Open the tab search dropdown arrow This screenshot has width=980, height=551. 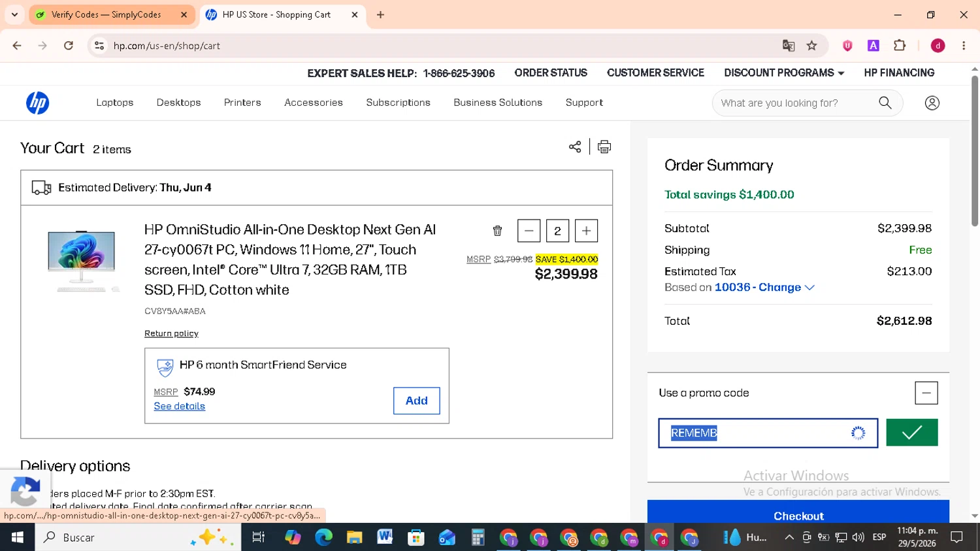(x=14, y=14)
